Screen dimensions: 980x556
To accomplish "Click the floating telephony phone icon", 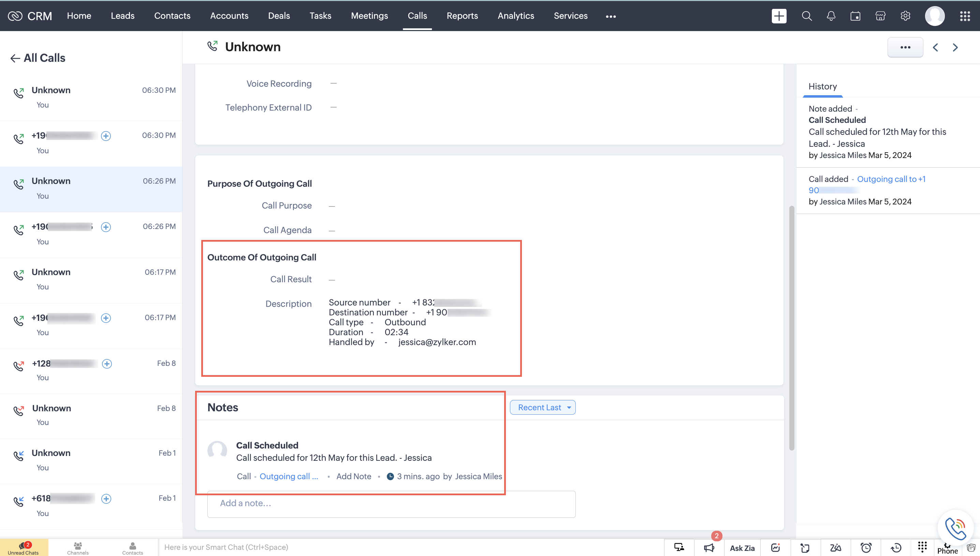I will (955, 528).
